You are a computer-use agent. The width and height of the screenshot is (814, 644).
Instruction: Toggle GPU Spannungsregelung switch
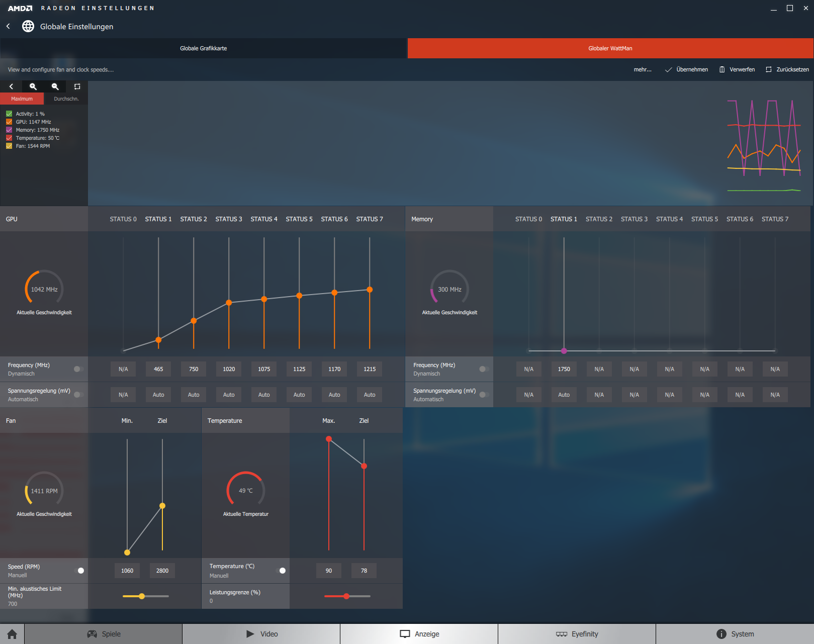click(x=78, y=395)
